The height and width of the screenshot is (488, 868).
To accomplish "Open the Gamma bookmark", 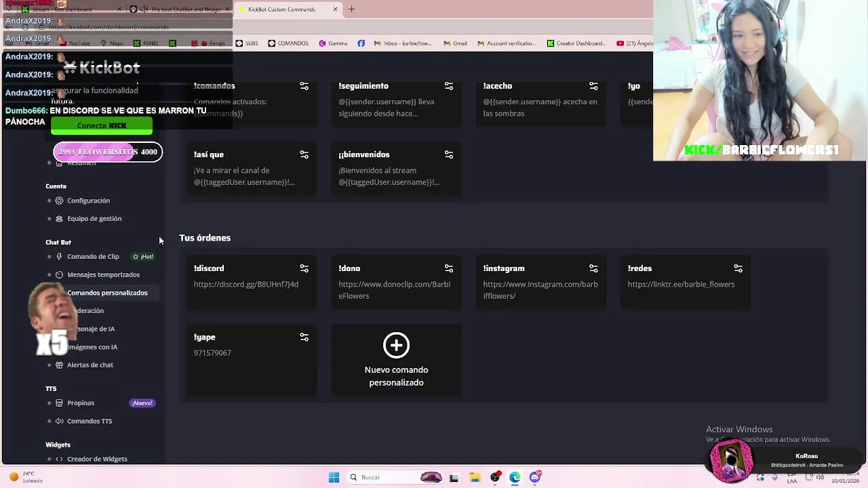I will coord(333,43).
